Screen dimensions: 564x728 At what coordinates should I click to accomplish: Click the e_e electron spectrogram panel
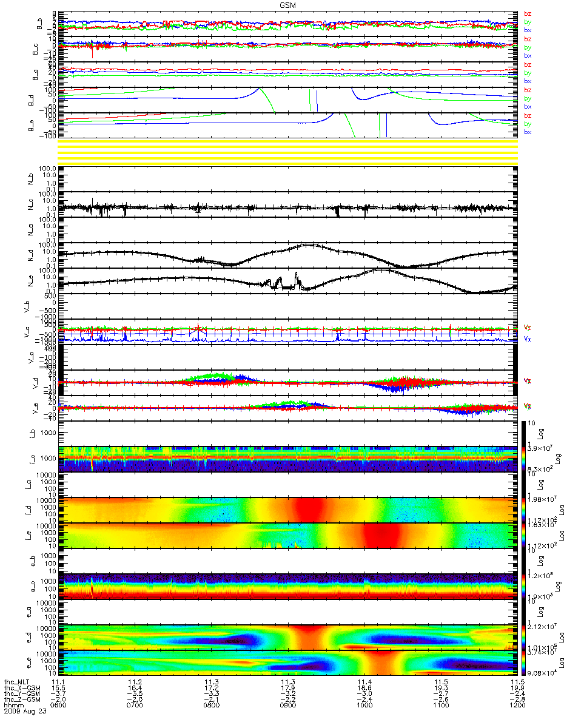[x=288, y=663]
